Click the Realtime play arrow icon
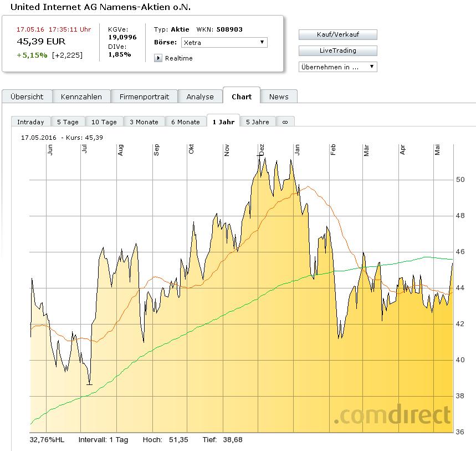 tap(158, 58)
